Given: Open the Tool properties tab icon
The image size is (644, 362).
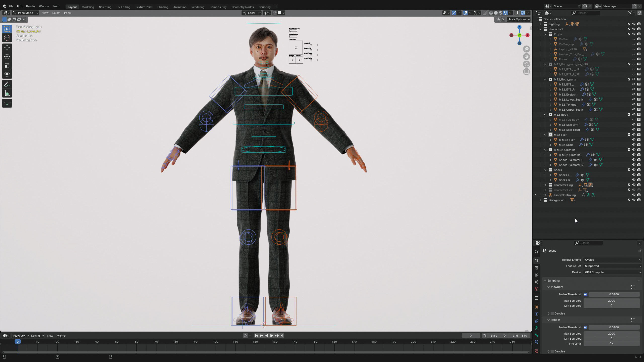Looking at the screenshot, I should pos(537,252).
